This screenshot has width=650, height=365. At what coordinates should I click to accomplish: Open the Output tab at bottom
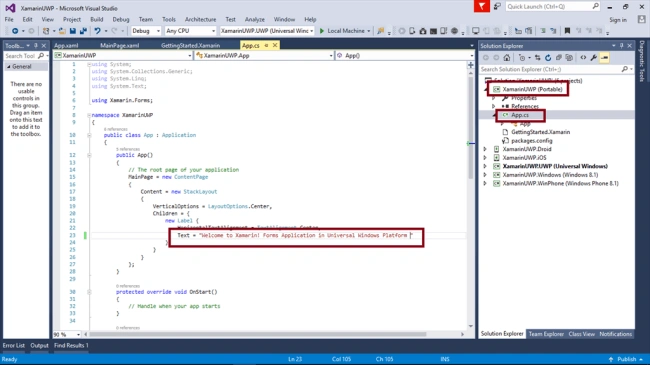pyautogui.click(x=39, y=345)
